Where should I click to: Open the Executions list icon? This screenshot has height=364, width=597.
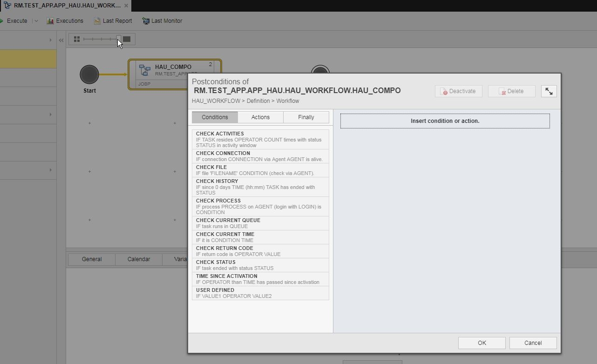tap(49, 20)
